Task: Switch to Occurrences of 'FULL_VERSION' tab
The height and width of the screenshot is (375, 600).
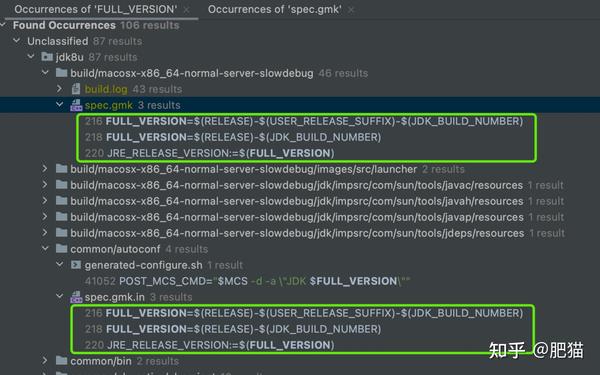Action: click(96, 9)
